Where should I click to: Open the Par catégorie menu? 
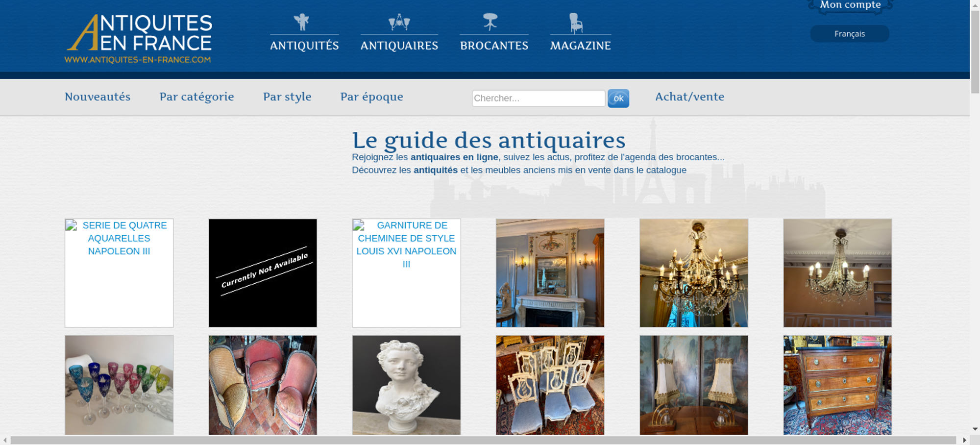pos(197,97)
